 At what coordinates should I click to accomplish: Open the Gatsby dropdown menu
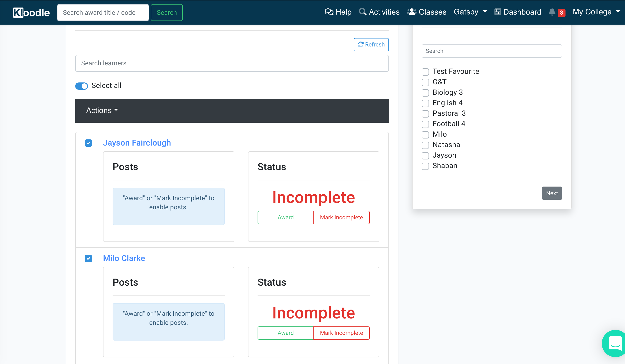470,12
